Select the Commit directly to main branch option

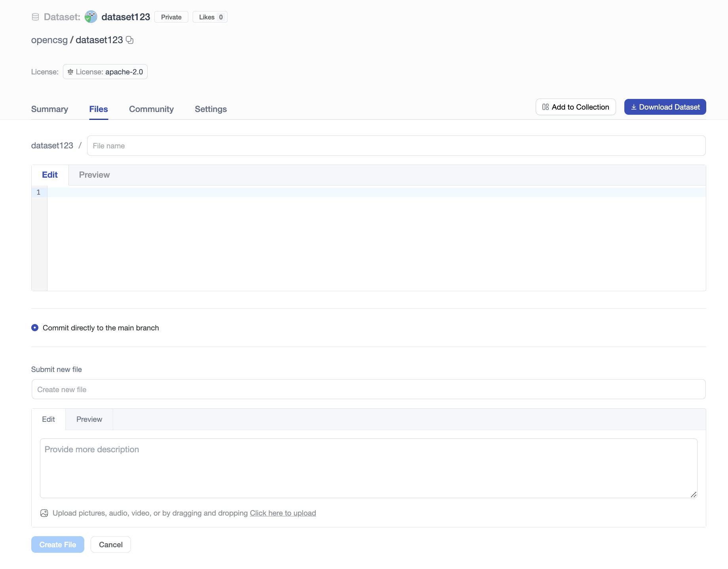pyautogui.click(x=34, y=328)
